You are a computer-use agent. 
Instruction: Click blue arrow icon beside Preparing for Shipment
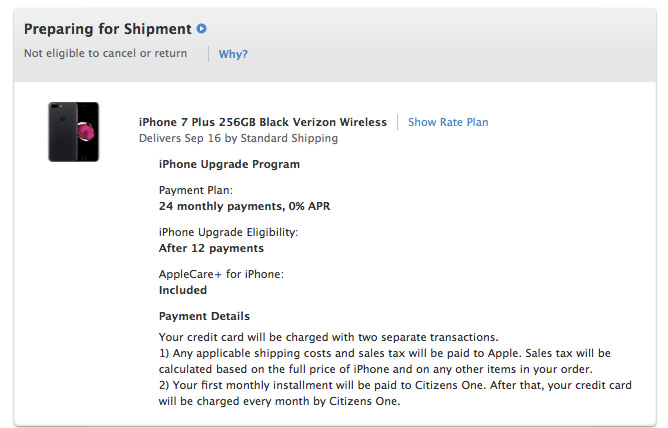coord(202,30)
